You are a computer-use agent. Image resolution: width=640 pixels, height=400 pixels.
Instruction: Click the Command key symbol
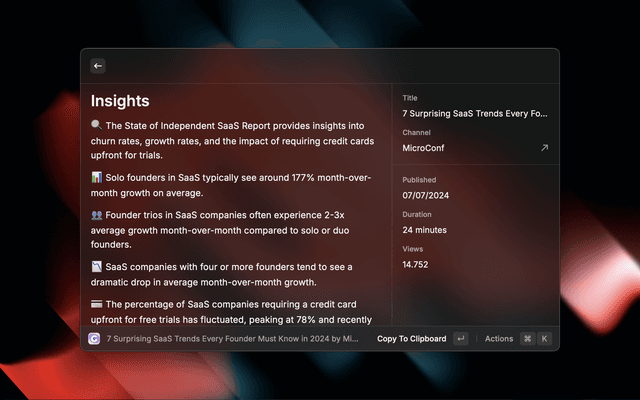pos(527,339)
